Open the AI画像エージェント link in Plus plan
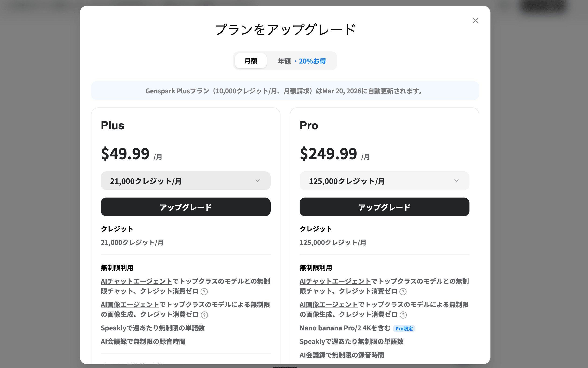Viewport: 588px width, 368px height. [x=130, y=305]
